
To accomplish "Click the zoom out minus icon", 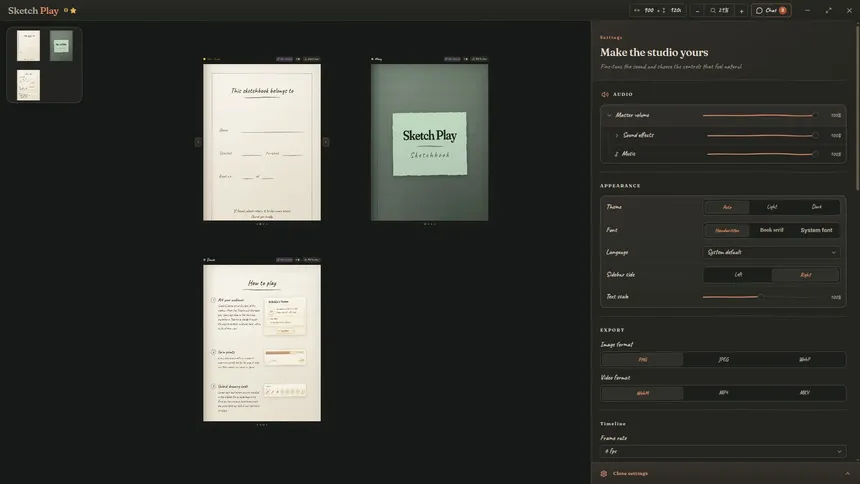I will [697, 10].
